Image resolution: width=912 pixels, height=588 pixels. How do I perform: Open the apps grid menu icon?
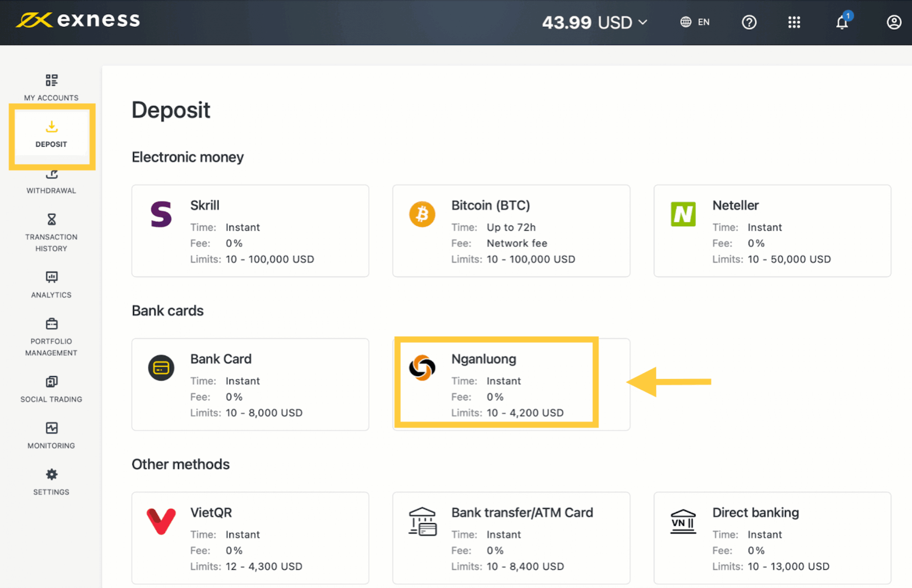794,22
